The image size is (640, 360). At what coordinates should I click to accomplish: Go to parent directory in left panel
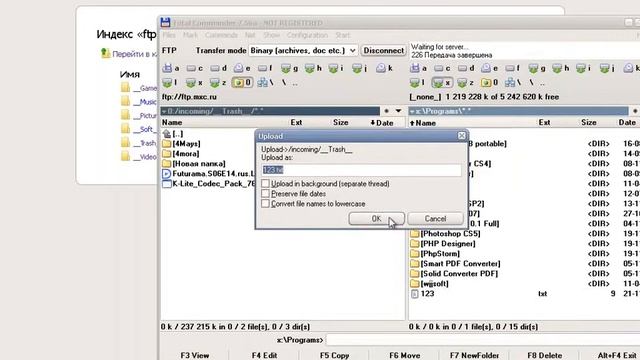click(x=295, y=83)
